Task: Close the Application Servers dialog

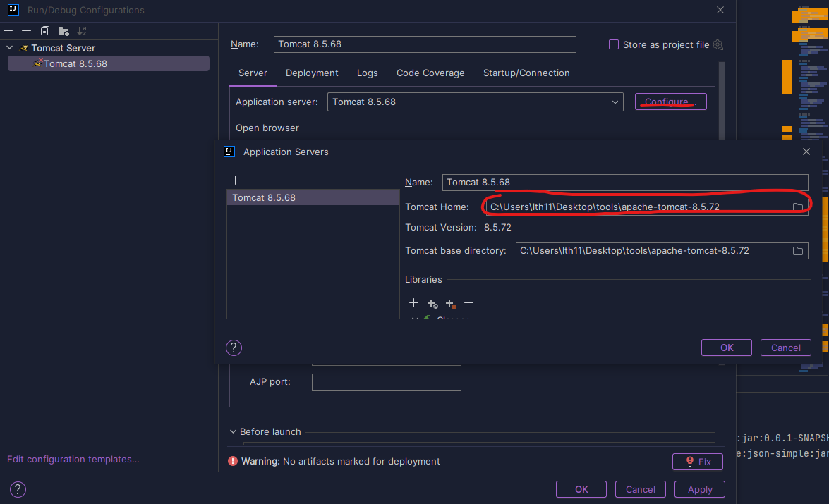Action: point(806,152)
